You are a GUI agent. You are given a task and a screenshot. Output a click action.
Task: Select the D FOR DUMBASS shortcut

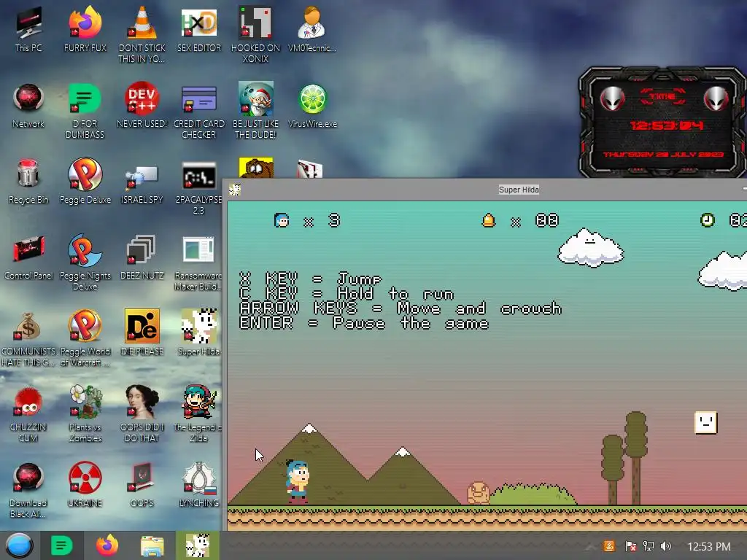85,111
